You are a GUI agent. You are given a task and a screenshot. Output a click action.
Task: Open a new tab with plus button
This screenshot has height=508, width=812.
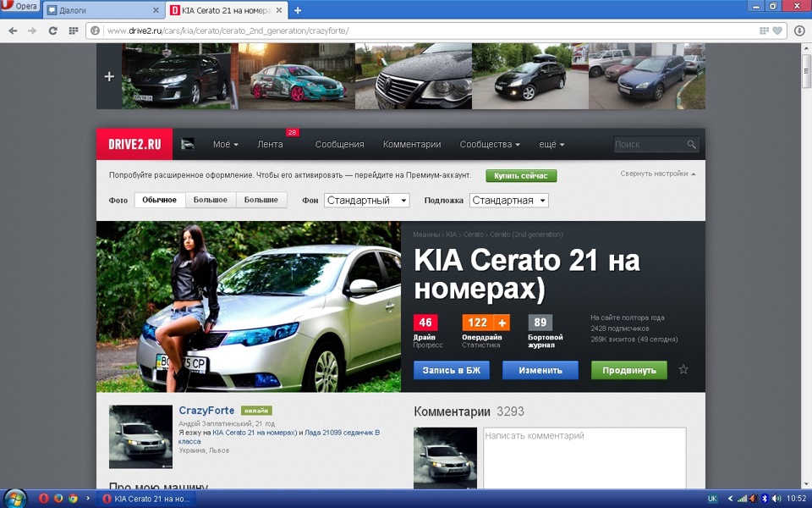(298, 10)
